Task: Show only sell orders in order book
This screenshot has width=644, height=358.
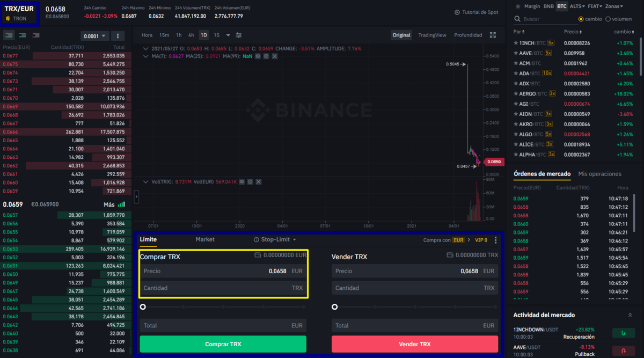Action: tap(35, 35)
